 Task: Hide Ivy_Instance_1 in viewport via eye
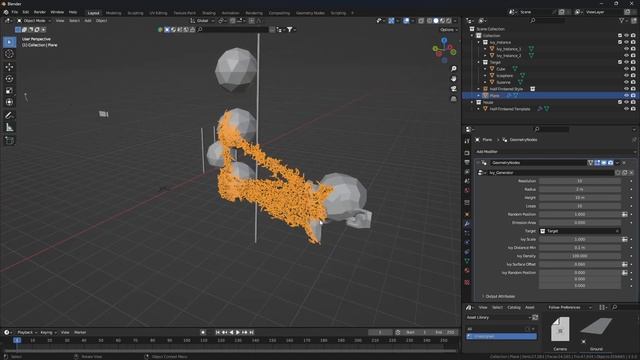click(x=627, y=49)
